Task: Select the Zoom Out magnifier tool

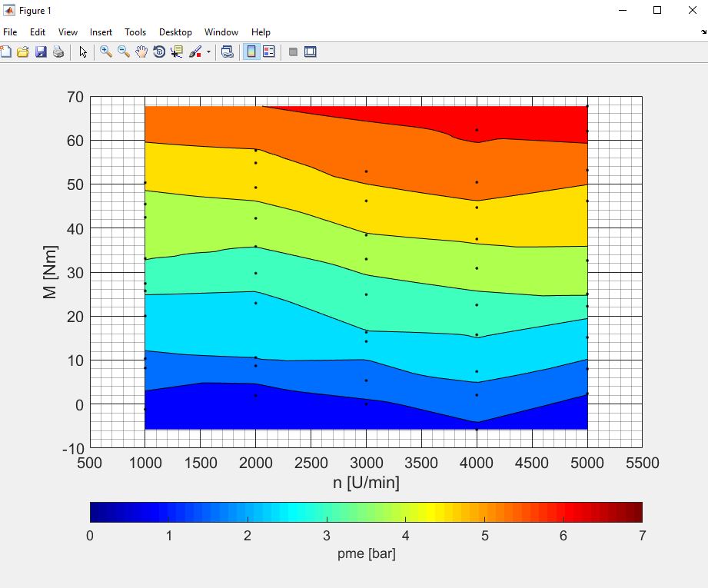Action: coord(124,52)
